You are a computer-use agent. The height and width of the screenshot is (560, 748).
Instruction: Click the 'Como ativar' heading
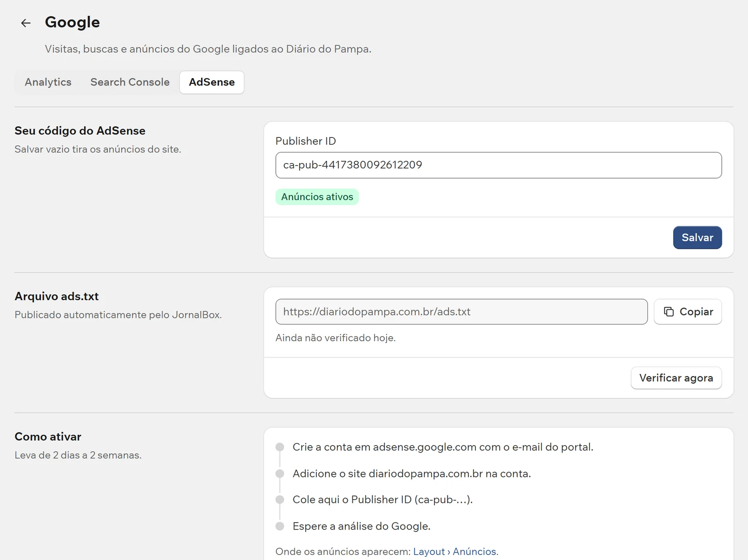pos(48,437)
